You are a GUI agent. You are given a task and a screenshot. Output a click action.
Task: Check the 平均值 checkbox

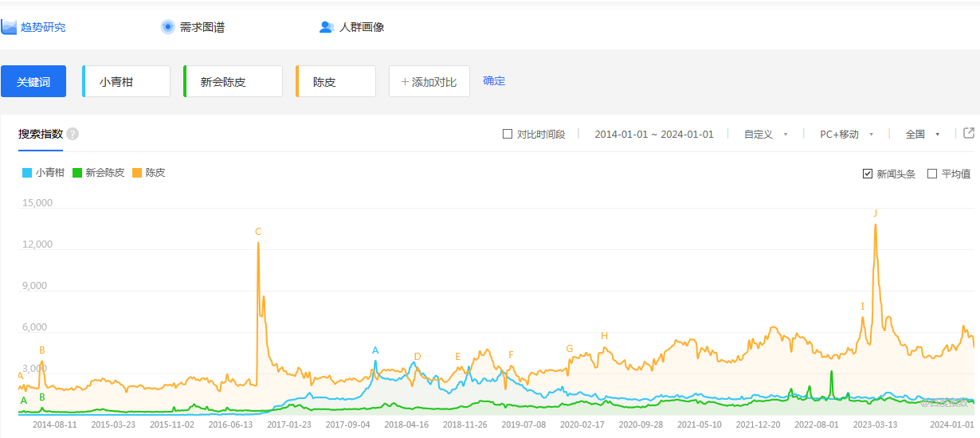click(932, 174)
